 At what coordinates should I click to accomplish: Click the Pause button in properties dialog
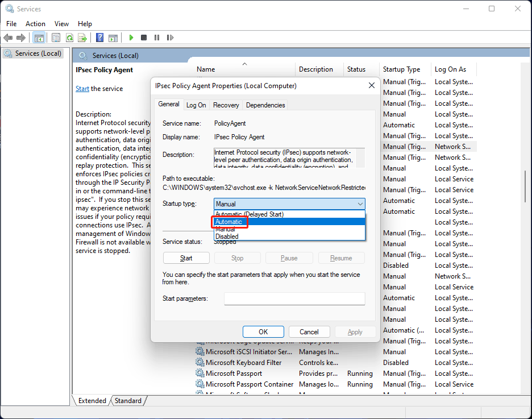click(x=289, y=258)
